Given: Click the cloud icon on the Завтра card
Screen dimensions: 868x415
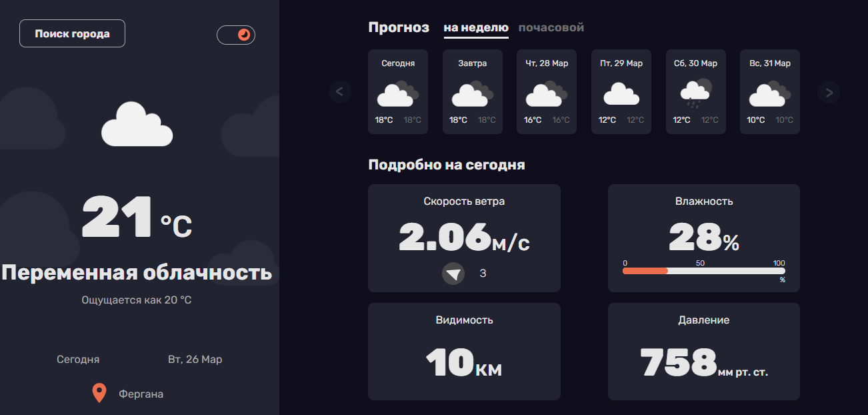Looking at the screenshot, I should tap(473, 93).
